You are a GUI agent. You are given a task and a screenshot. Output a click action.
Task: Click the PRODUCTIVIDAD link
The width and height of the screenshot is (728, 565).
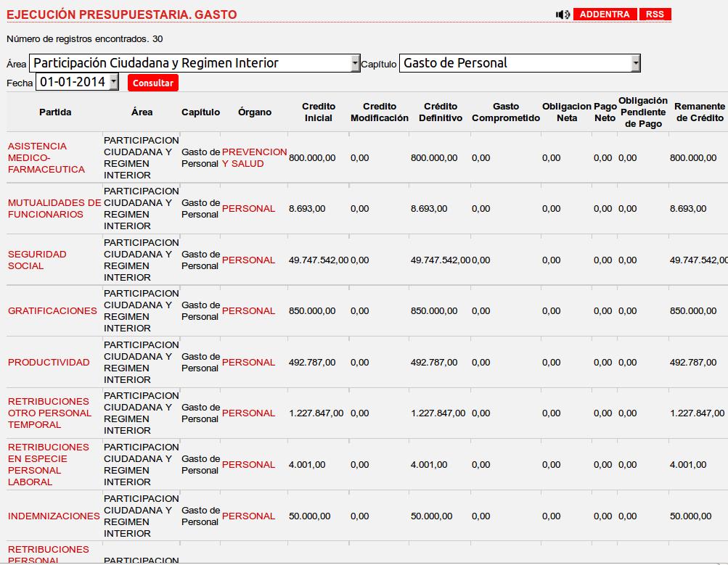49,363
